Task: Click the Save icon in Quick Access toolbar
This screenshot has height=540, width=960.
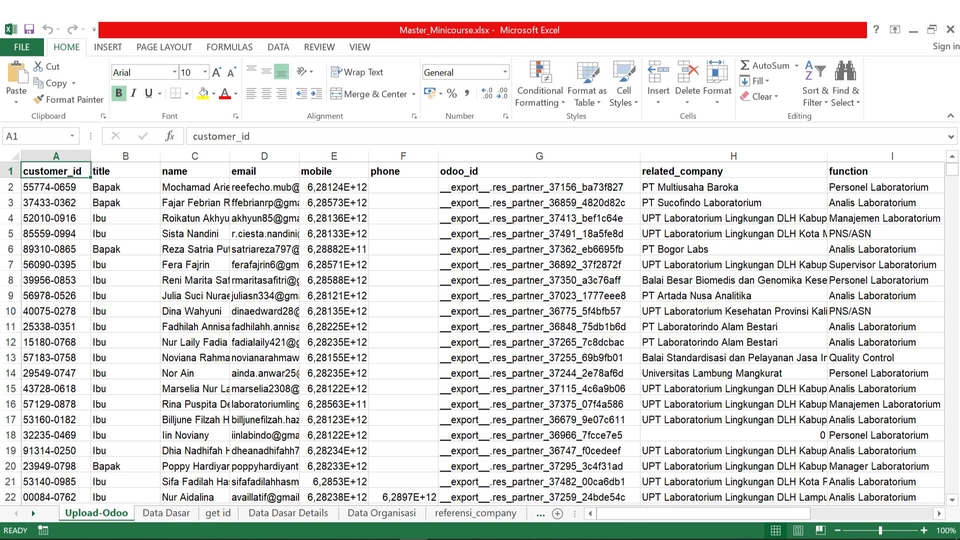Action: tap(29, 29)
